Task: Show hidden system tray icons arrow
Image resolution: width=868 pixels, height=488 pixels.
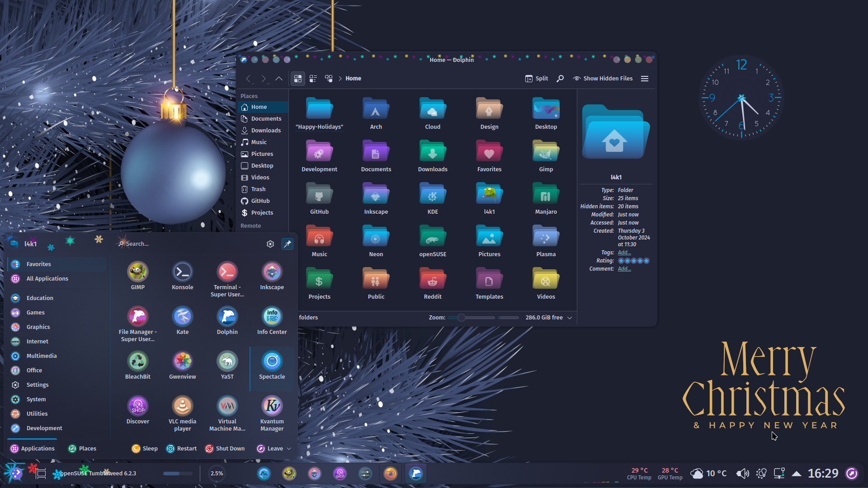Action: click(797, 474)
